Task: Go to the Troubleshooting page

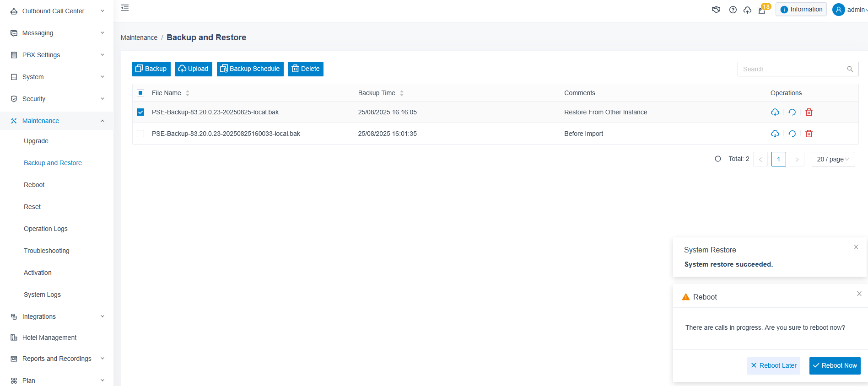Action: click(x=47, y=251)
